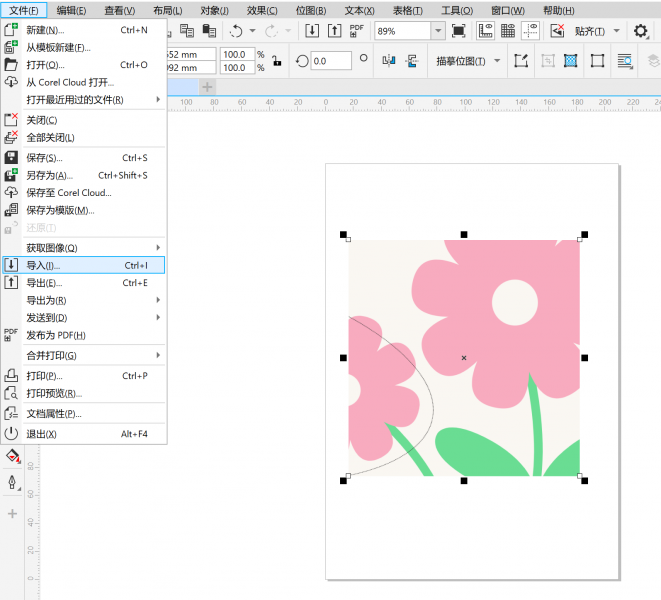Click the Export (导出) toolbar icon
Viewport: 661px width, 600px height.
click(335, 31)
